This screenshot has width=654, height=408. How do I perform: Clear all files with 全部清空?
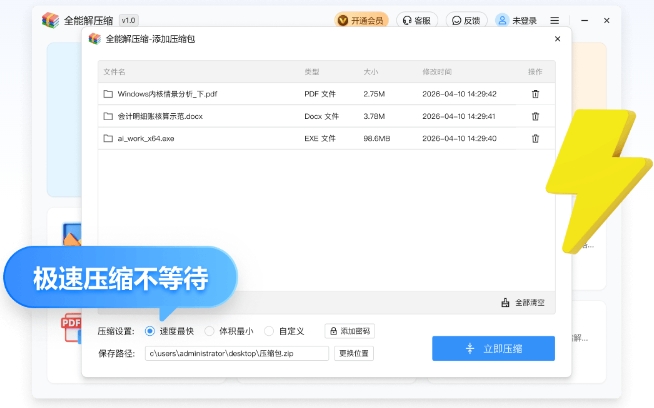tap(523, 302)
